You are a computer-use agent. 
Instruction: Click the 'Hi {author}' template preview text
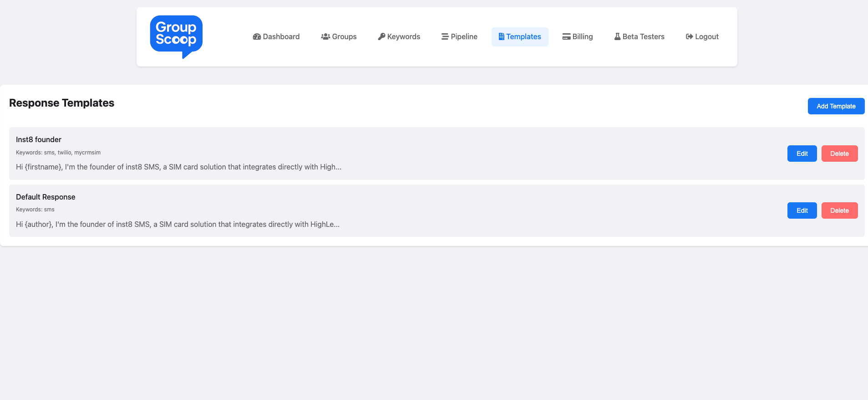[x=178, y=224]
